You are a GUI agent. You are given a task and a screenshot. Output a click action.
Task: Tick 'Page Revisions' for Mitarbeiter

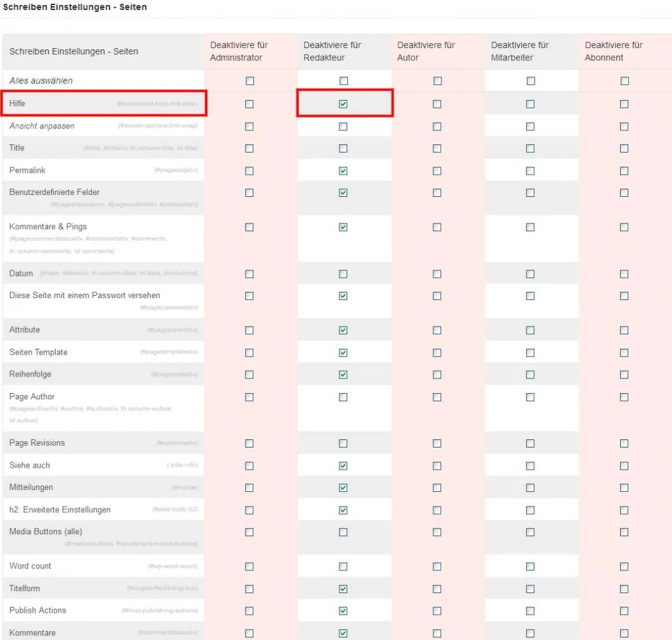pos(530,443)
